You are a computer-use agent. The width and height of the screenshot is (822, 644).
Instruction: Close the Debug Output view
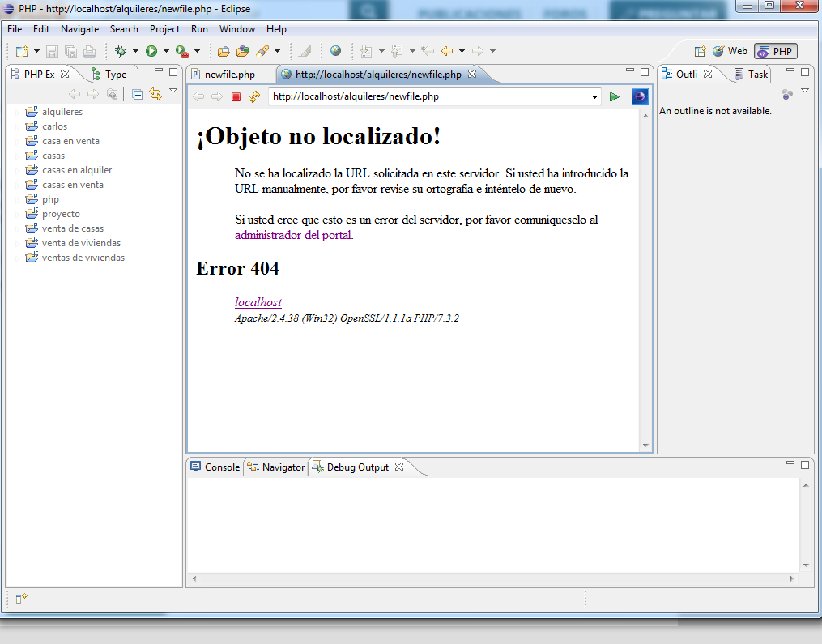(x=399, y=467)
